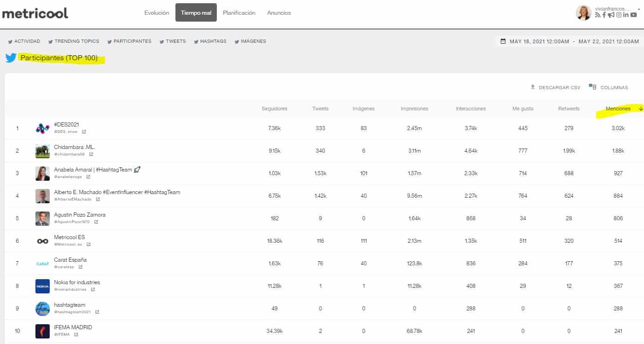This screenshot has height=344, width=644.
Task: Click Alberto E. Machado's profile picture
Action: 42,196
